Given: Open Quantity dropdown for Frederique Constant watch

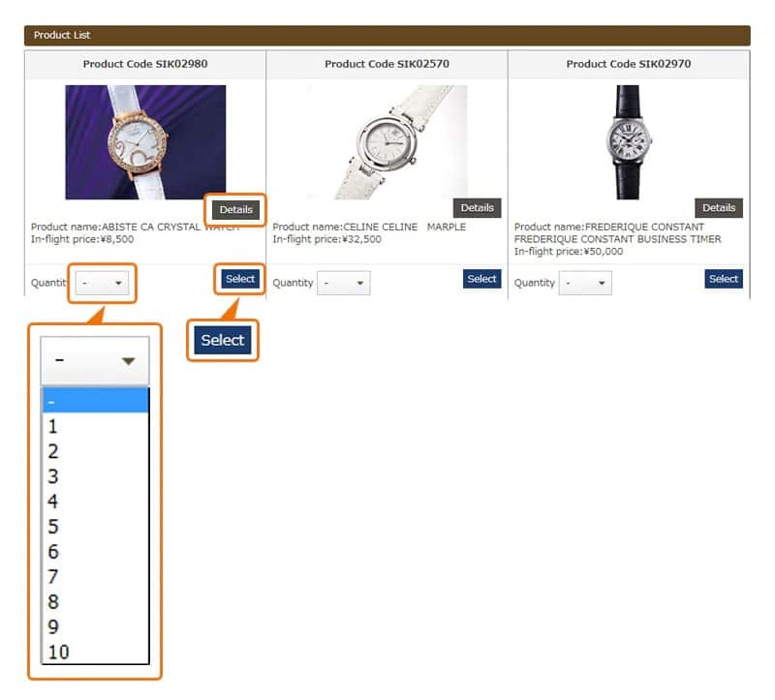Looking at the screenshot, I should click(x=586, y=283).
